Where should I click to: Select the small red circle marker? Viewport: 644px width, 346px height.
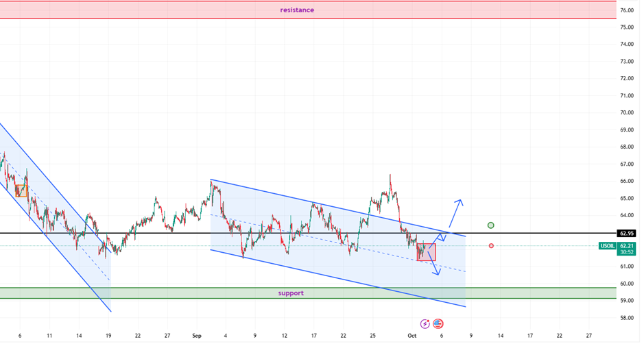[x=491, y=245]
